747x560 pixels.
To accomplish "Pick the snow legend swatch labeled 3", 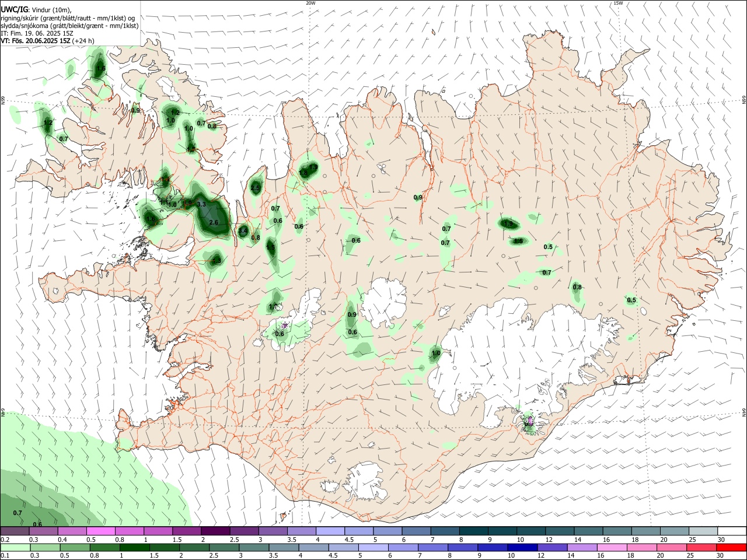I will tap(272, 531).
